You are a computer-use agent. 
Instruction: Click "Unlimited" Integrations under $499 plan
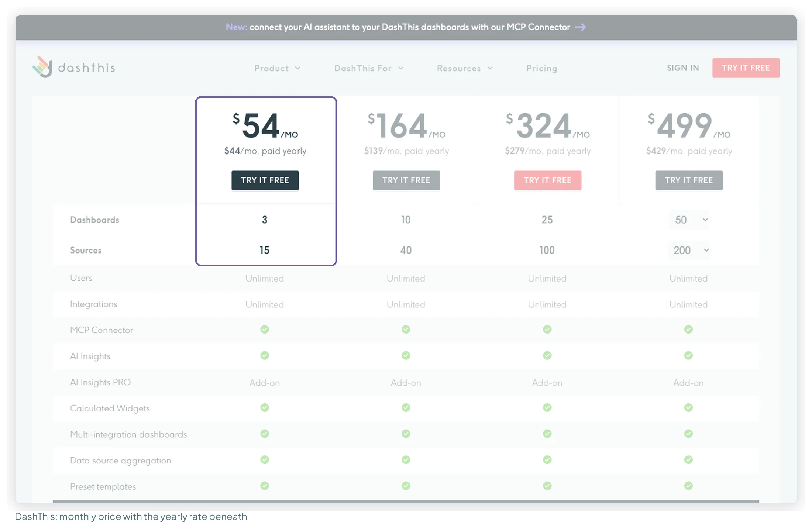click(688, 304)
